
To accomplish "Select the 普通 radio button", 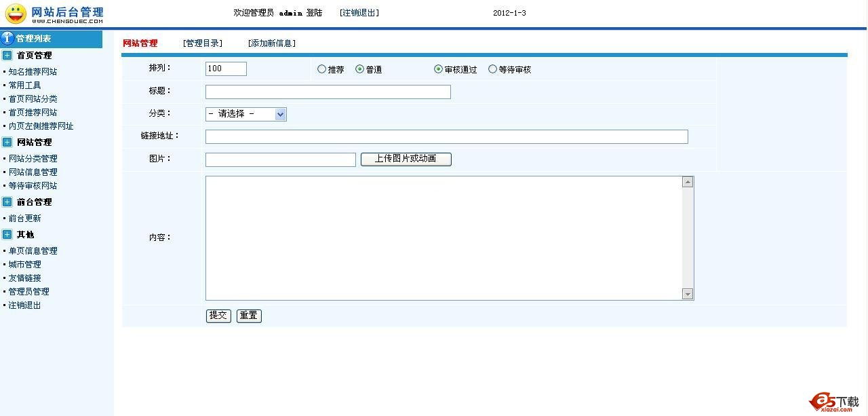I will coord(359,69).
